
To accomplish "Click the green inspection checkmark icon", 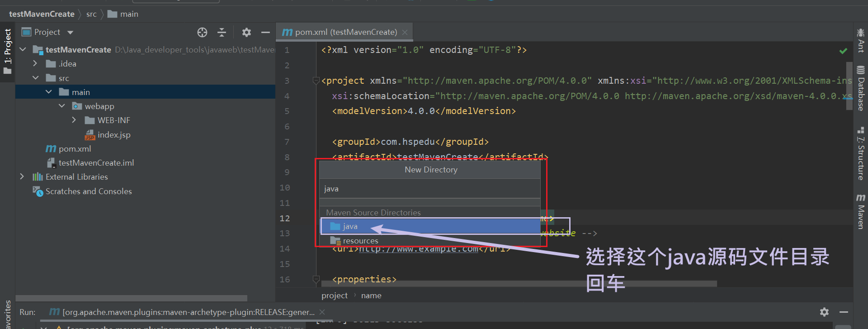I will point(843,51).
